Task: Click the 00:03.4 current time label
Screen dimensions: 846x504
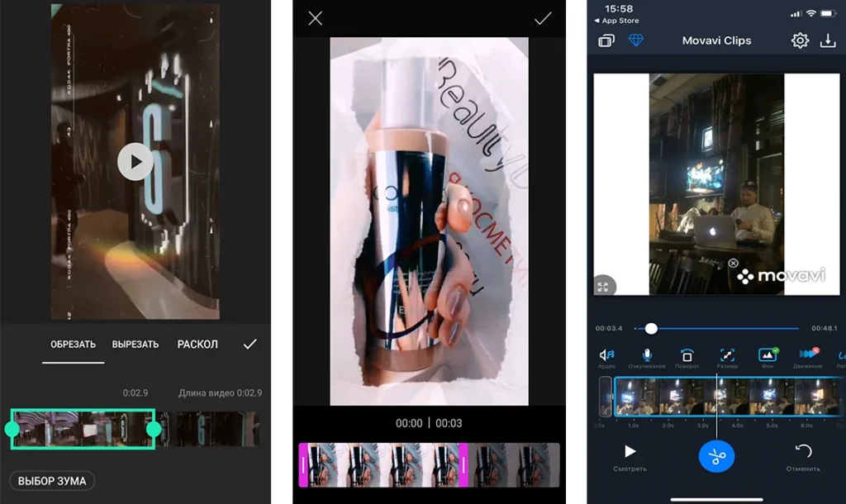Action: point(609,328)
